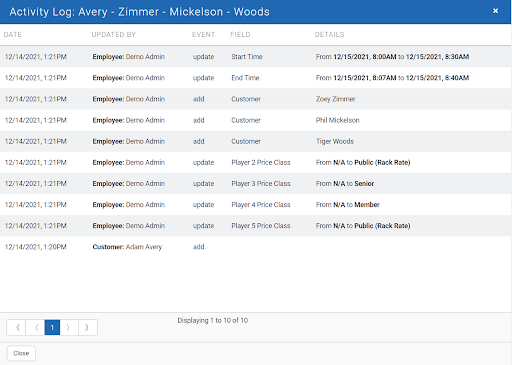The height and width of the screenshot is (365, 512).
Task: Select the Phil Mickelson customer row
Action: click(x=256, y=120)
